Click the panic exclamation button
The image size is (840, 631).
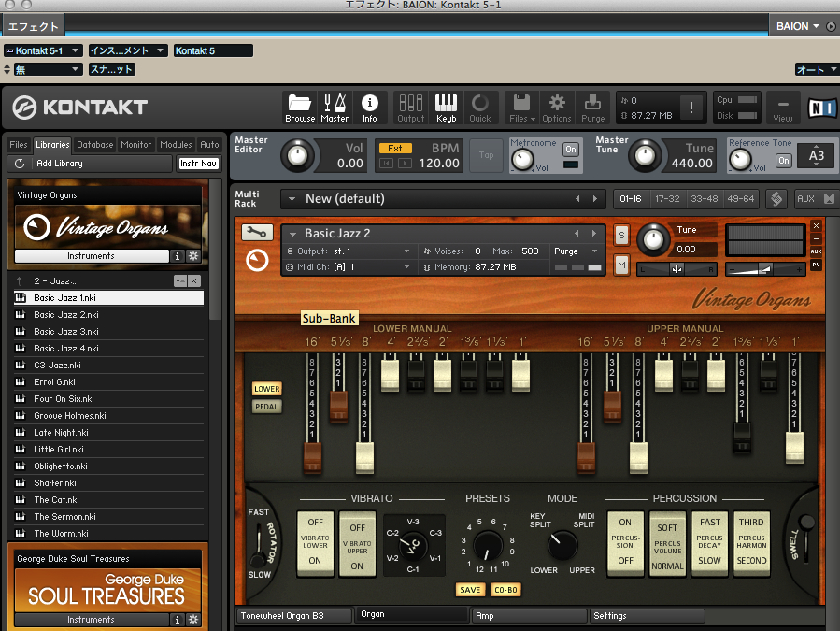[x=691, y=108]
